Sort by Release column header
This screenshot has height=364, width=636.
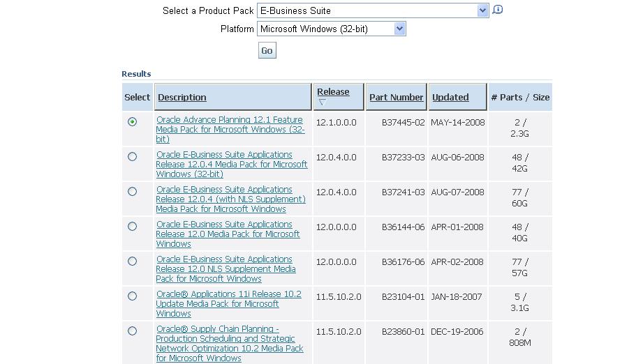(333, 92)
